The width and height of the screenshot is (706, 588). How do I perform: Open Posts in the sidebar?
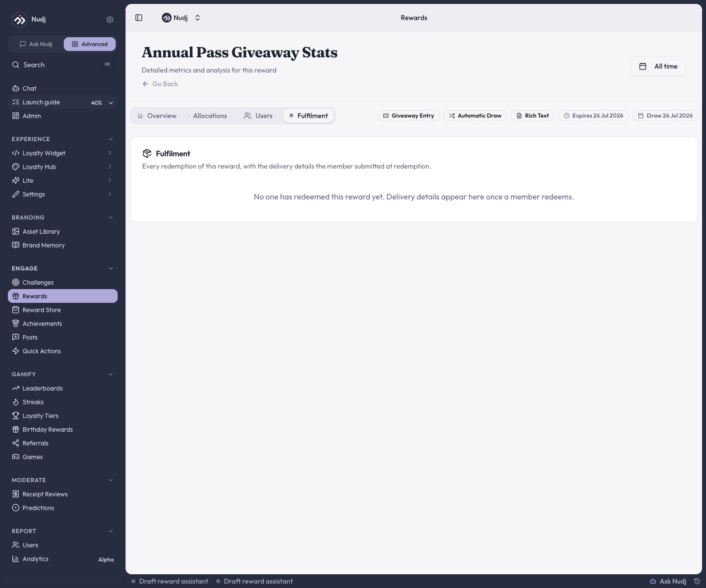coord(63,337)
